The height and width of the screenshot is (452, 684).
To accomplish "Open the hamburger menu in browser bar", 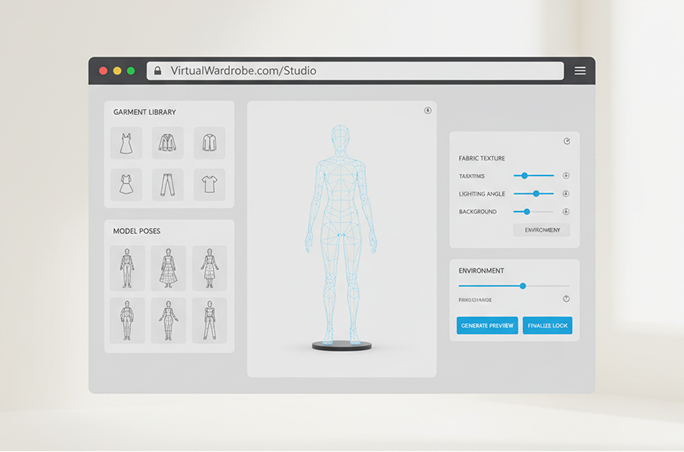I will [580, 71].
